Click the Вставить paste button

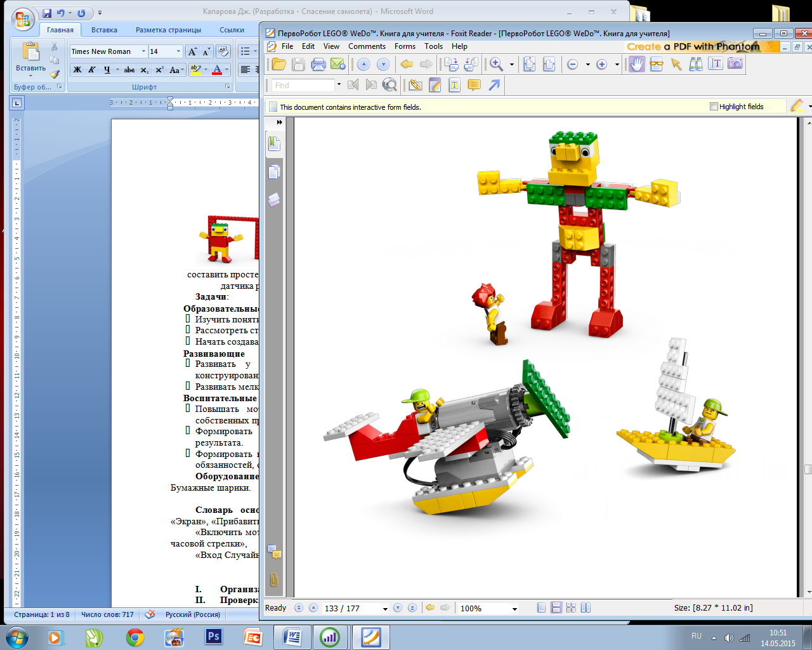click(30, 57)
